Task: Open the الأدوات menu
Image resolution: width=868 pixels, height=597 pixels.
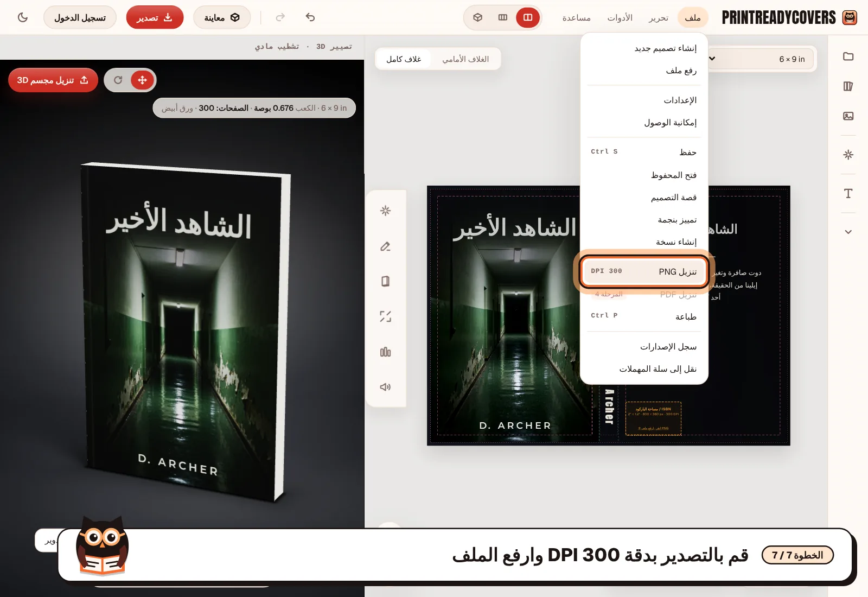Action: (x=620, y=17)
